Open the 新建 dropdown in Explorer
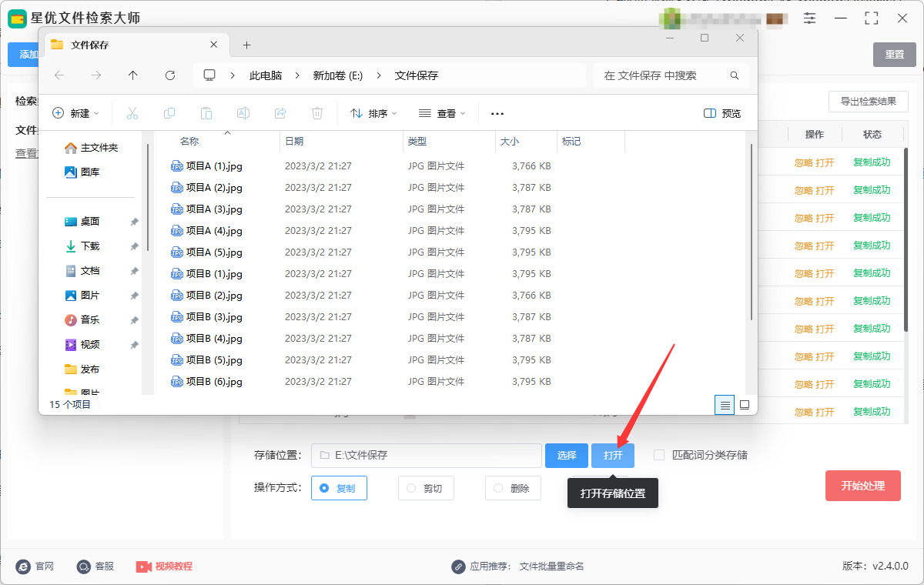The image size is (924, 585). [75, 113]
